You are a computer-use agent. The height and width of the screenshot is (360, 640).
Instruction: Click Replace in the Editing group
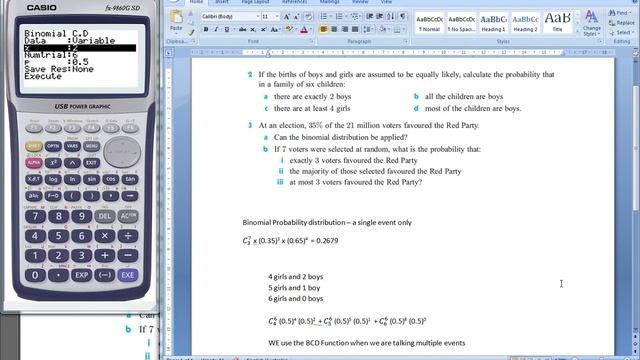tap(622, 23)
